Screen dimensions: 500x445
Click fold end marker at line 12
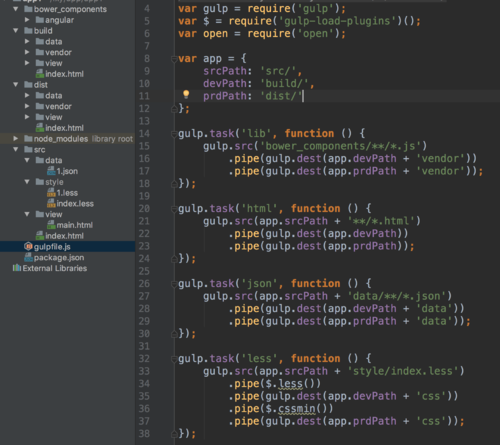point(174,109)
